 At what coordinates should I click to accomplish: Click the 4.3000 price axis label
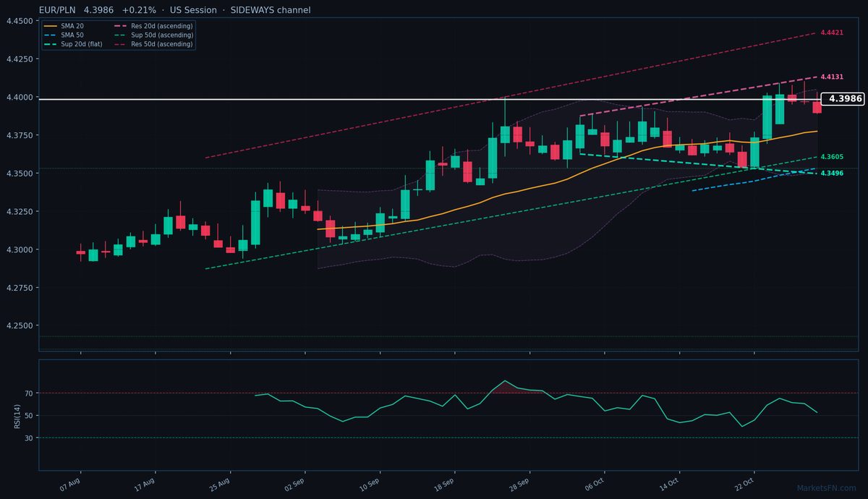(19, 250)
